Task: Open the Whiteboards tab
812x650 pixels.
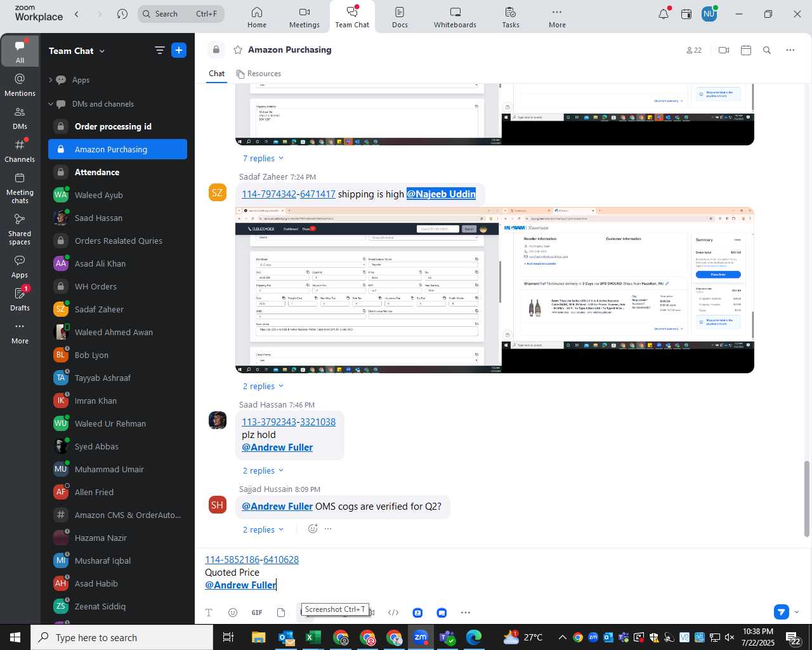Action: [455, 17]
